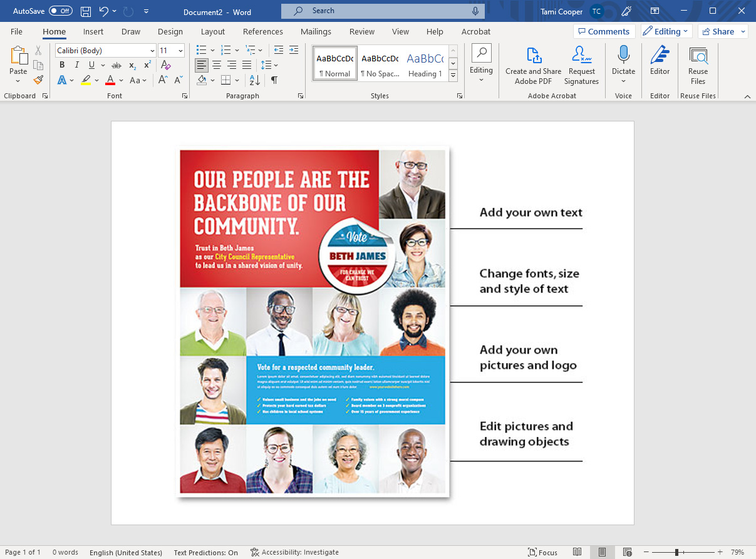Click Create and Share Adobe PDF
Viewport: 756px width, 559px height.
tap(533, 63)
